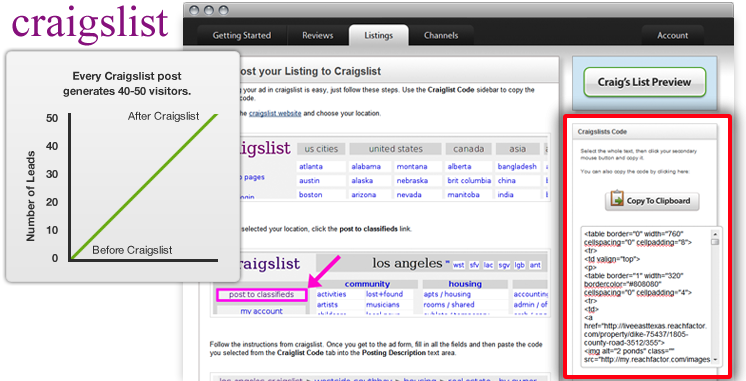Click the Craig's List Preview button

pos(644,82)
